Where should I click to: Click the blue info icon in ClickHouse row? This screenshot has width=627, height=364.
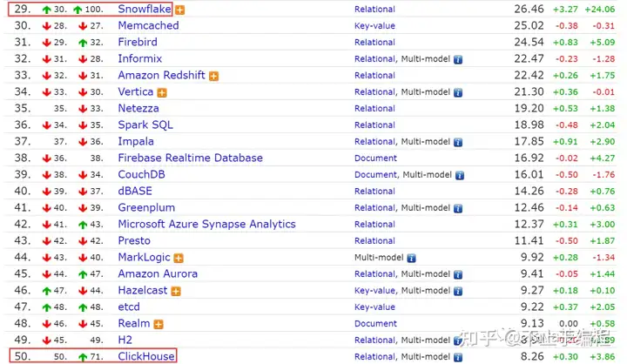pos(458,357)
